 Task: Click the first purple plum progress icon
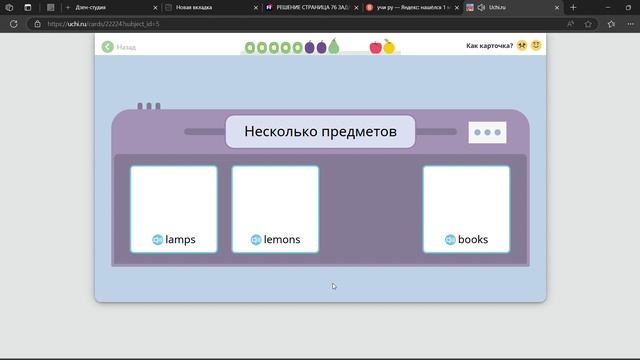pyautogui.click(x=310, y=47)
